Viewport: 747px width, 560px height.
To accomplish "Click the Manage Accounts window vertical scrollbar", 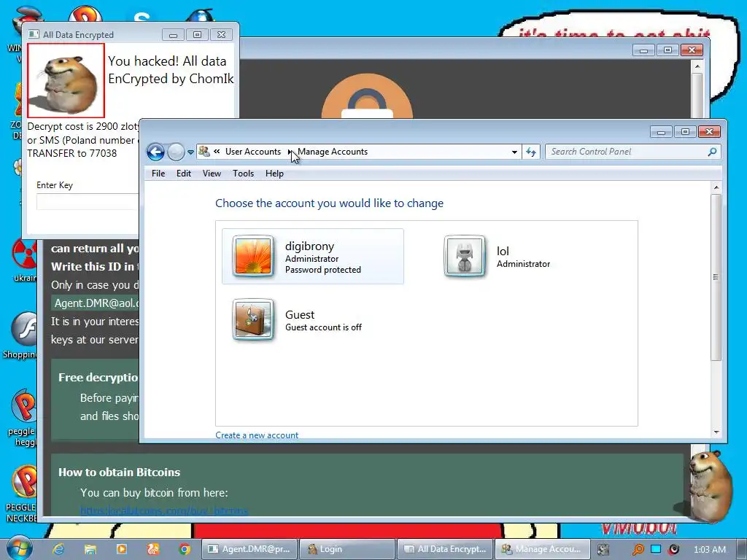I will click(716, 277).
